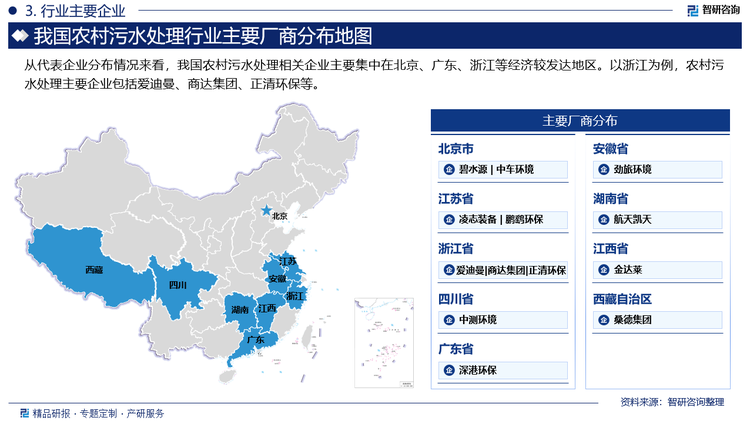Click the 碧水源 | 中车环境 entry
This screenshot has width=750, height=421.
(503, 169)
